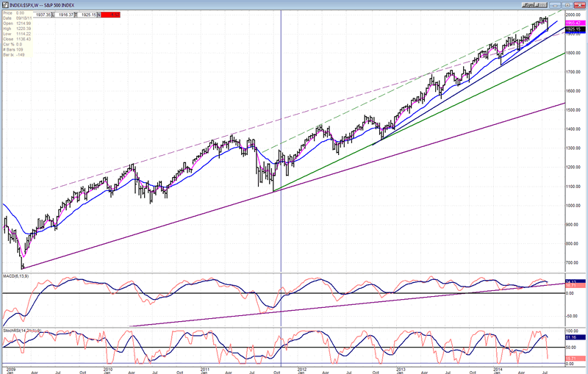Click the 2009 label on time axis
588x374 pixels.
point(11,369)
